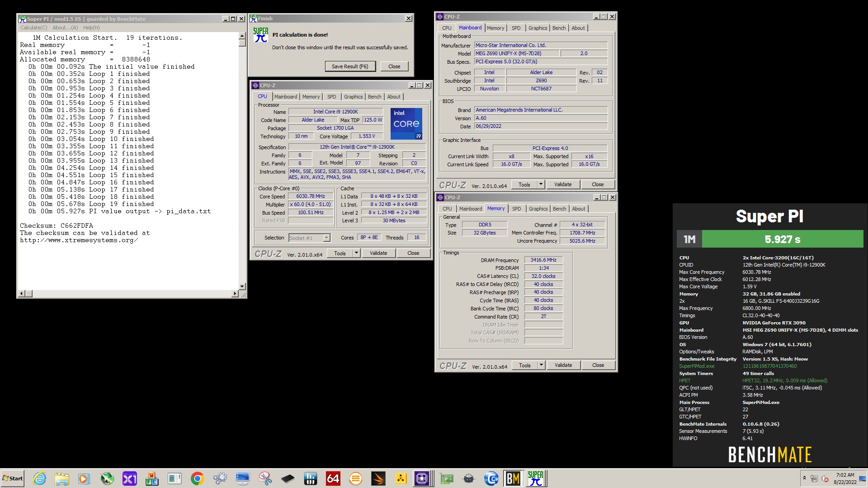Open Calculate menu in Super PI
This screenshot has width=868, height=488.
33,28
